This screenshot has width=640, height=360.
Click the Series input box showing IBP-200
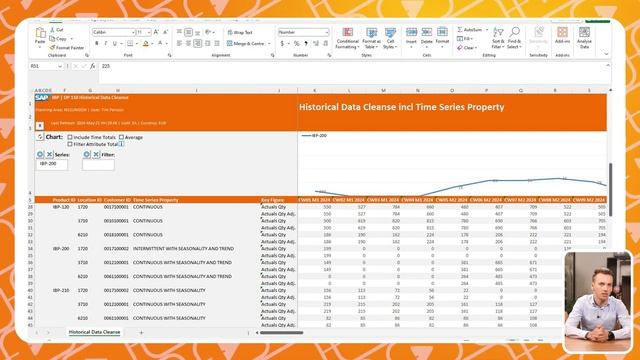click(x=52, y=164)
